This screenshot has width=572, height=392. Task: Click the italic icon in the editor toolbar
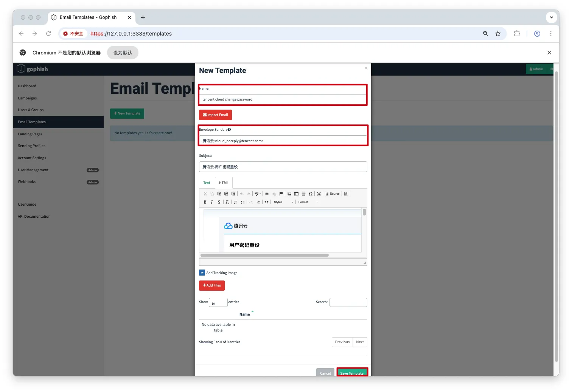212,202
